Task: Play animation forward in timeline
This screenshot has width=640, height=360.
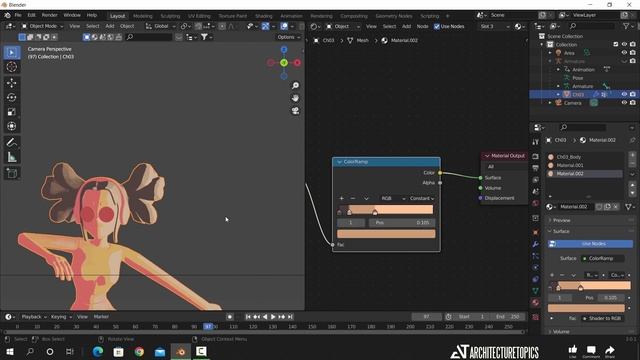Action: click(x=273, y=317)
